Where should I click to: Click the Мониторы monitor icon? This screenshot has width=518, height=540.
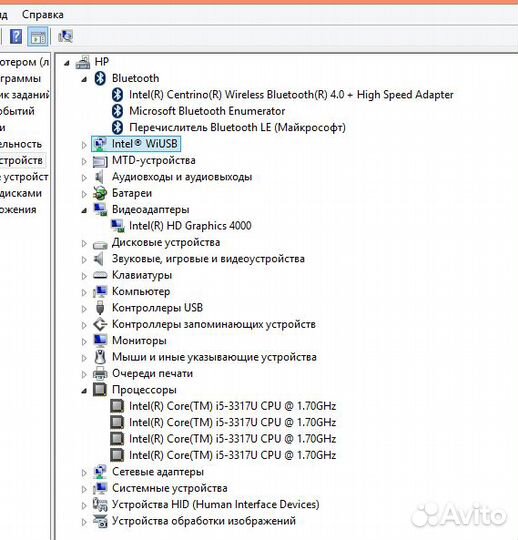[100, 340]
